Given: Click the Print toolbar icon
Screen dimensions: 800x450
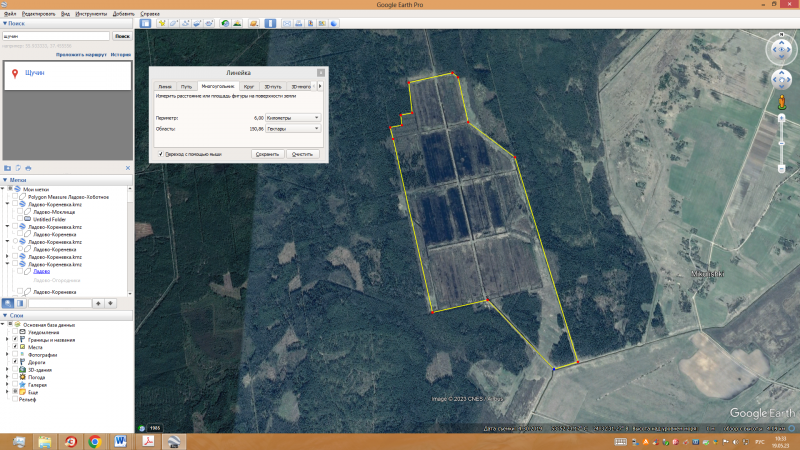Looking at the screenshot, I should [x=299, y=22].
